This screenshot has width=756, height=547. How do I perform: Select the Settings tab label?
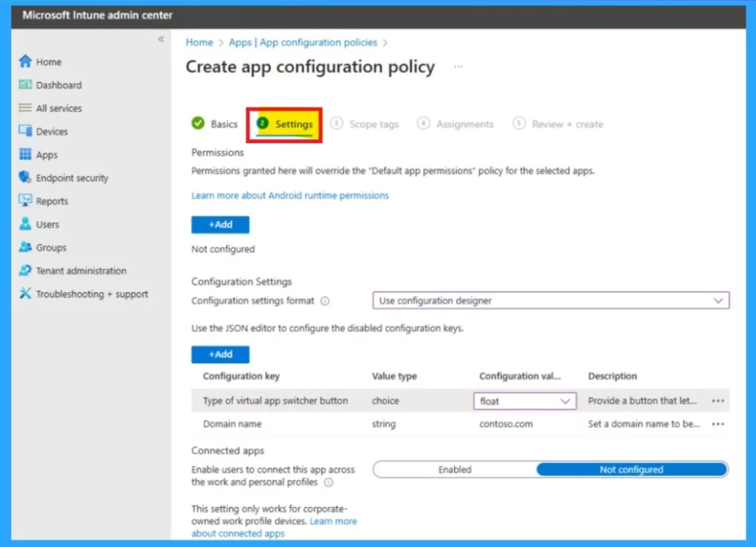click(x=294, y=124)
